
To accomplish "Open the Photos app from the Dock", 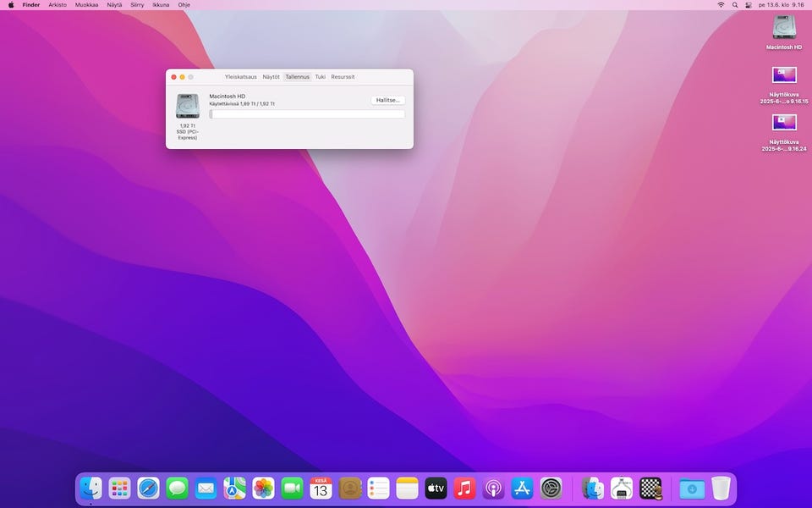I will [x=263, y=488].
